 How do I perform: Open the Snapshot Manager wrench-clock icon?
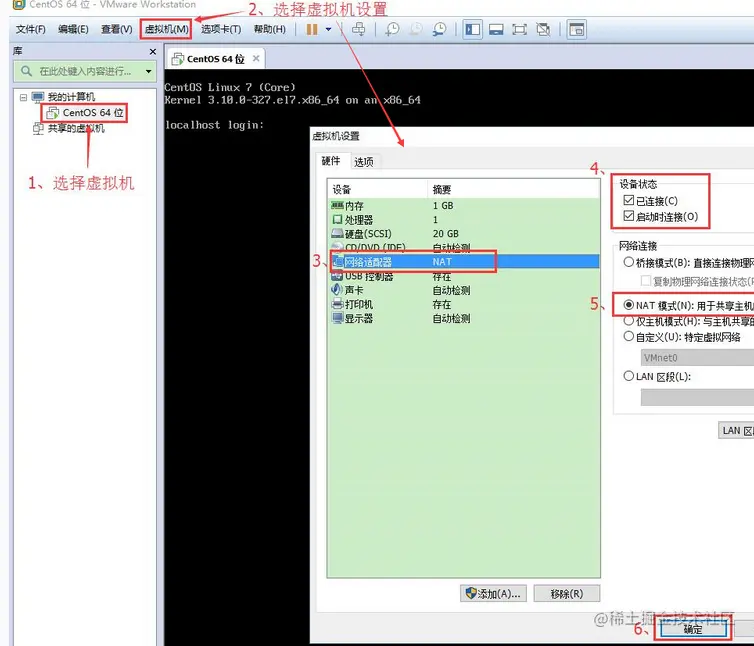tap(439, 29)
